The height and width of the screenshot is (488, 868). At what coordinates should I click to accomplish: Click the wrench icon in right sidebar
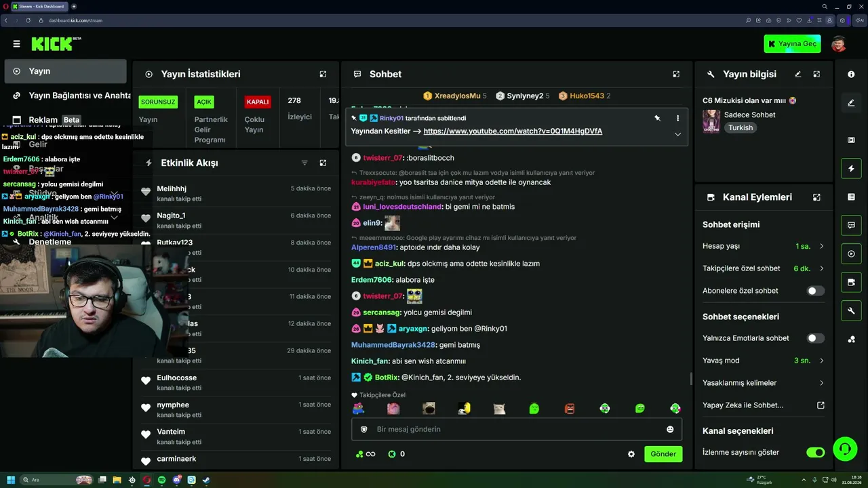pyautogui.click(x=851, y=310)
